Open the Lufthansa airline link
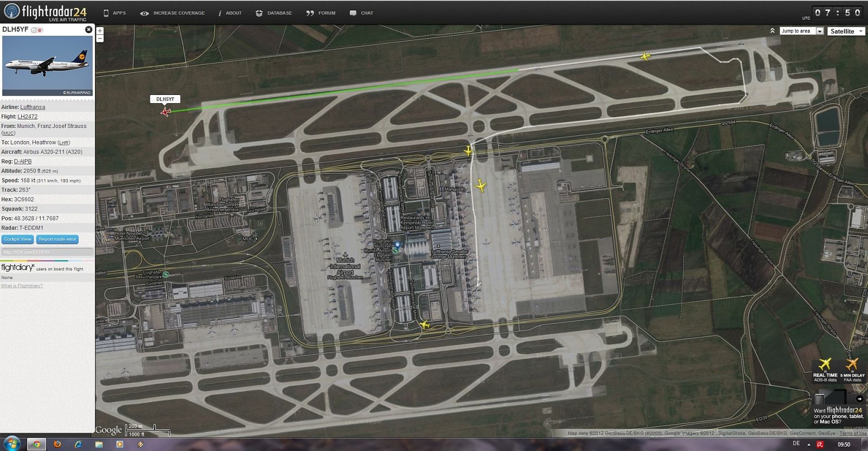The width and height of the screenshot is (868, 451). coord(33,107)
